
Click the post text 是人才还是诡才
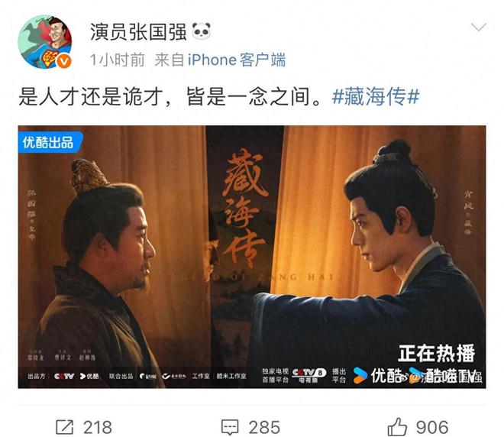coord(91,96)
